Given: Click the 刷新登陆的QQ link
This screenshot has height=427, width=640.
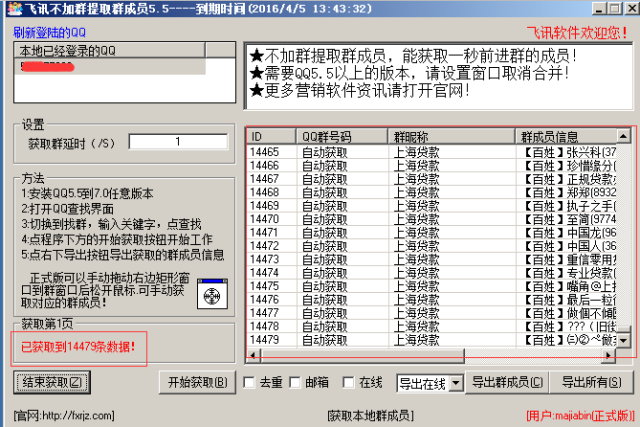Looking at the screenshot, I should 49,32.
